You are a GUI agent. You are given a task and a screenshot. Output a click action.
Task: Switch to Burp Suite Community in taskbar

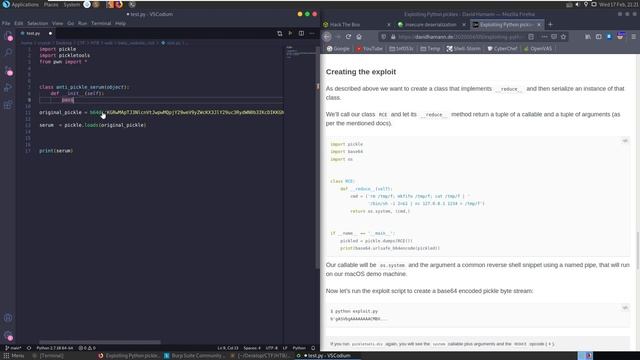tap(194, 356)
